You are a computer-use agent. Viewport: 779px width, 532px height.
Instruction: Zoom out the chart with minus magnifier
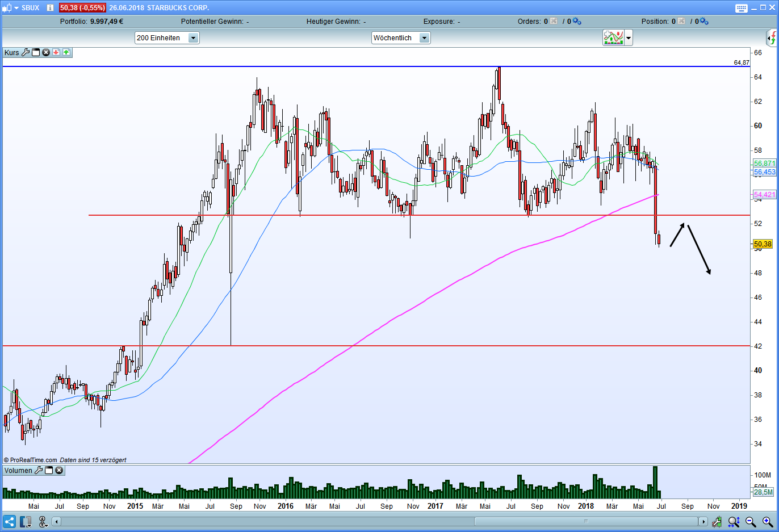(751, 522)
